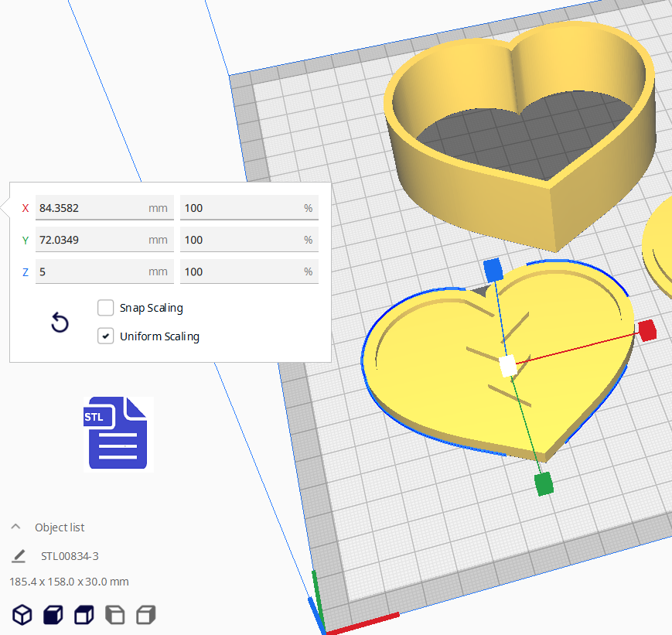
Task: Select STL00834-3 in the object list
Action: pyautogui.click(x=70, y=555)
